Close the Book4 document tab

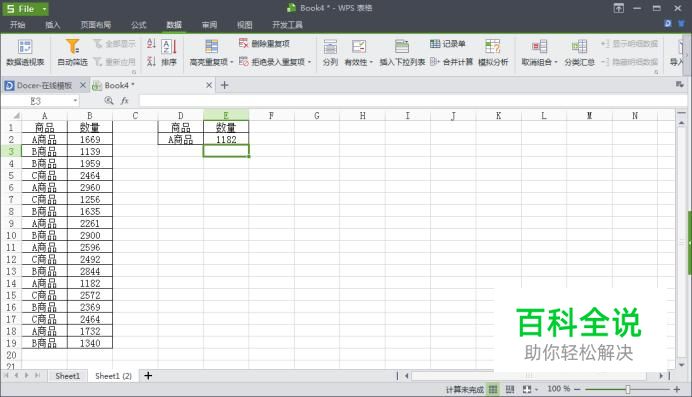(209, 85)
